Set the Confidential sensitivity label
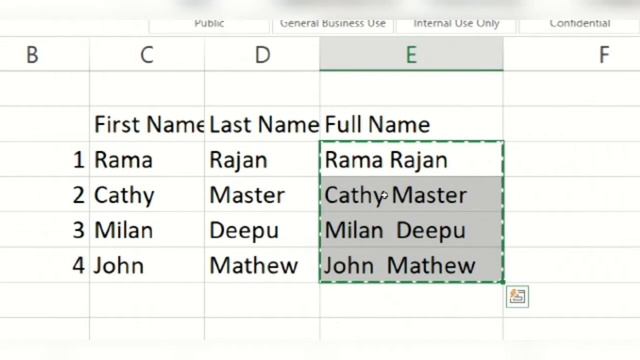Screen dimensions: 640x360 pos(580,24)
